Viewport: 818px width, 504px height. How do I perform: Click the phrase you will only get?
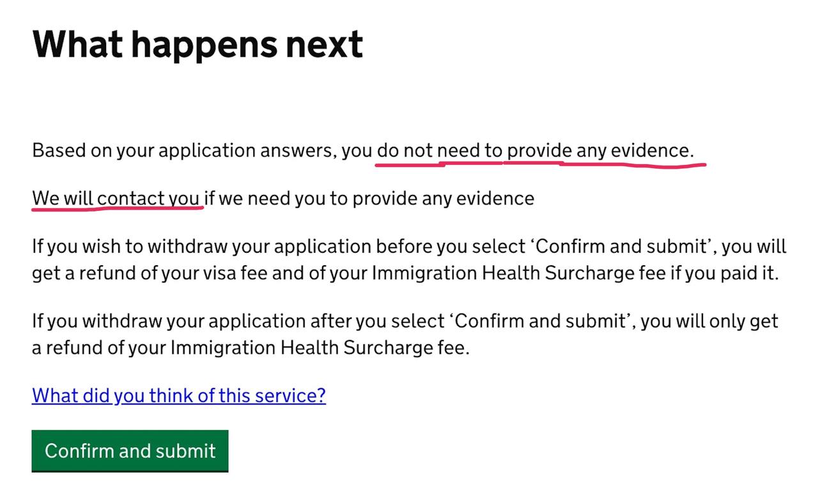pyautogui.click(x=709, y=321)
